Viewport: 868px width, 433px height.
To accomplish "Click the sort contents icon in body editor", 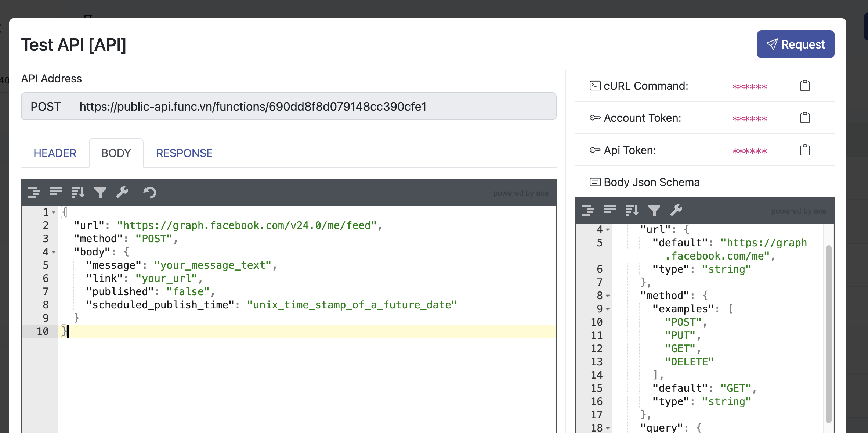I will point(78,192).
